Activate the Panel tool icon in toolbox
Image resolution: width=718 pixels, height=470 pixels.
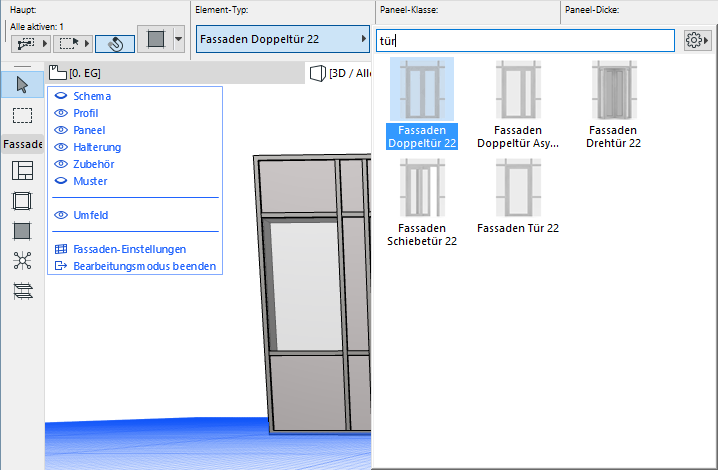pos(22,230)
